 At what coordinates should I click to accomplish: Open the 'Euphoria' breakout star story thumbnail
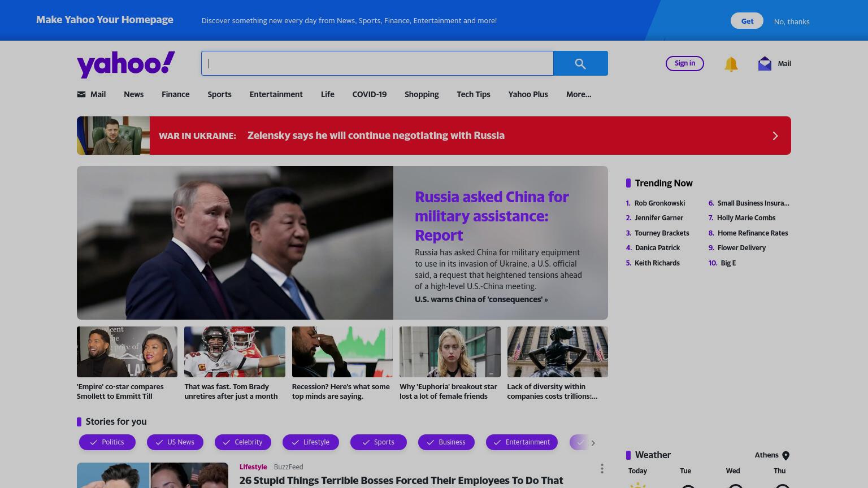tap(450, 352)
